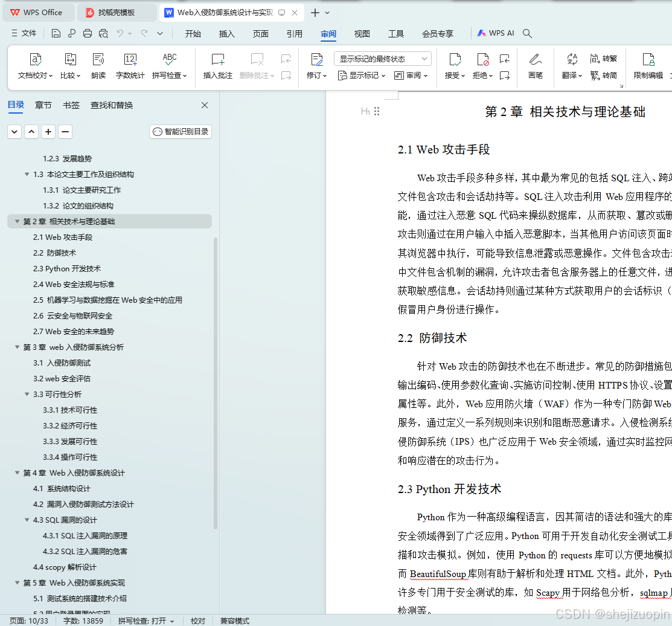
Task: Open Print Preview icon
Action: (x=103, y=33)
